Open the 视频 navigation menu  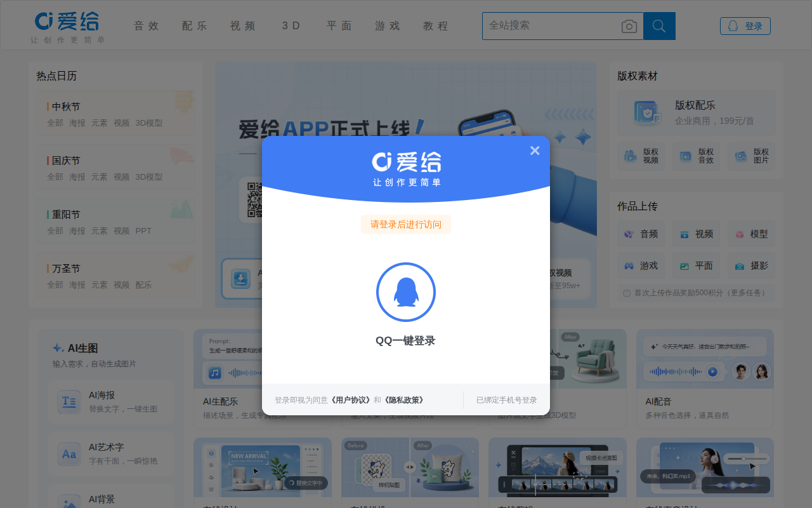coord(243,26)
